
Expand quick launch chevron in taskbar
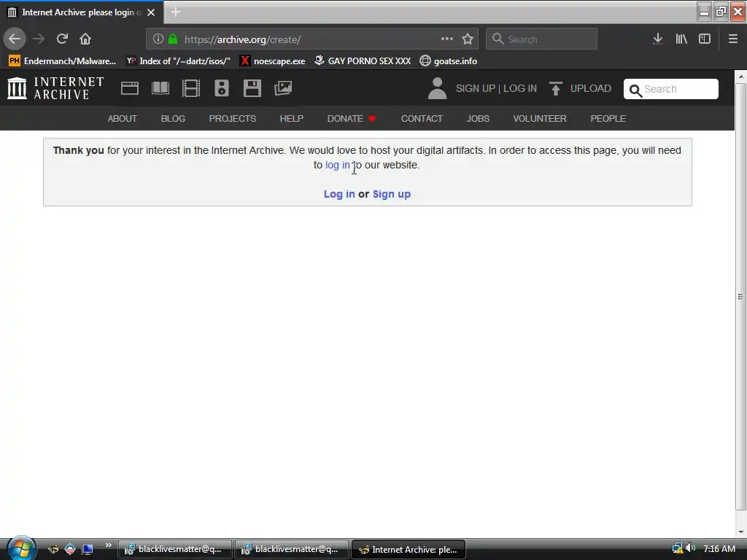[x=109, y=545]
